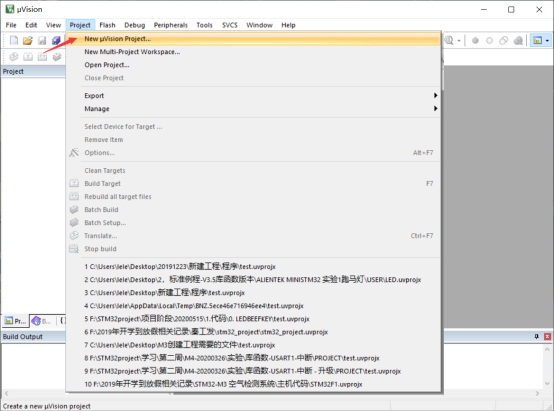Image resolution: width=554 pixels, height=411 pixels.
Task: Open dropdown arrow next to Find icon
Action: pyautogui.click(x=459, y=41)
